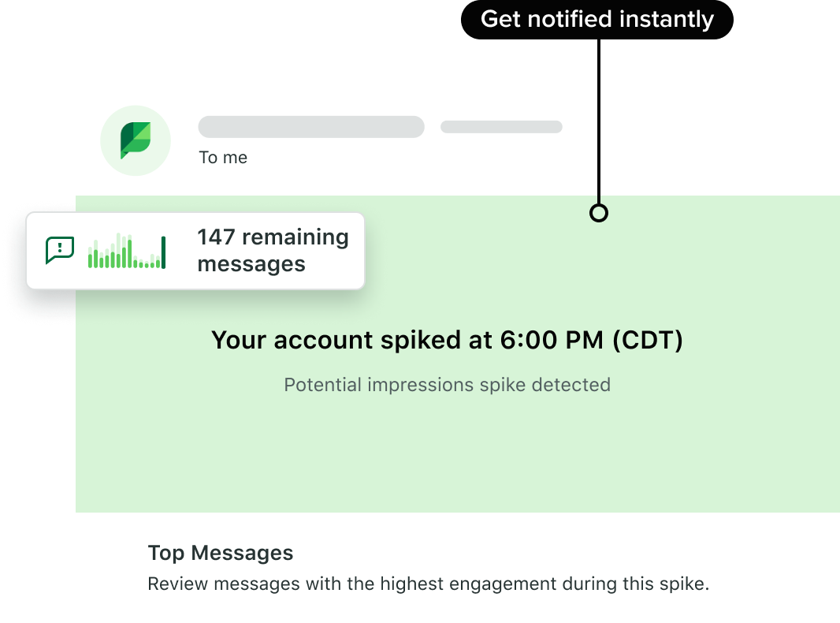The height and width of the screenshot is (623, 840).
Task: Select the Your account spiked headline
Action: pyautogui.click(x=447, y=340)
